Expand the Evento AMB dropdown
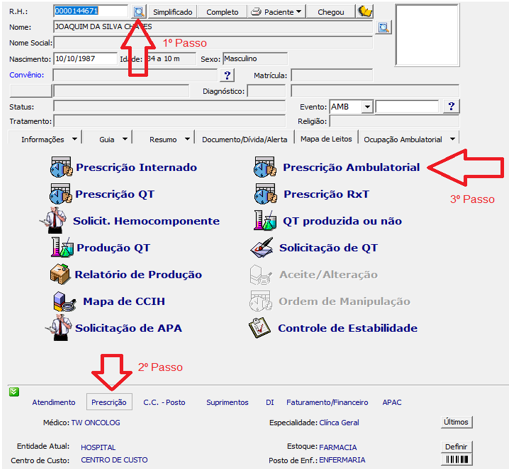Image resolution: width=510 pixels, height=470 pixels. coord(367,107)
